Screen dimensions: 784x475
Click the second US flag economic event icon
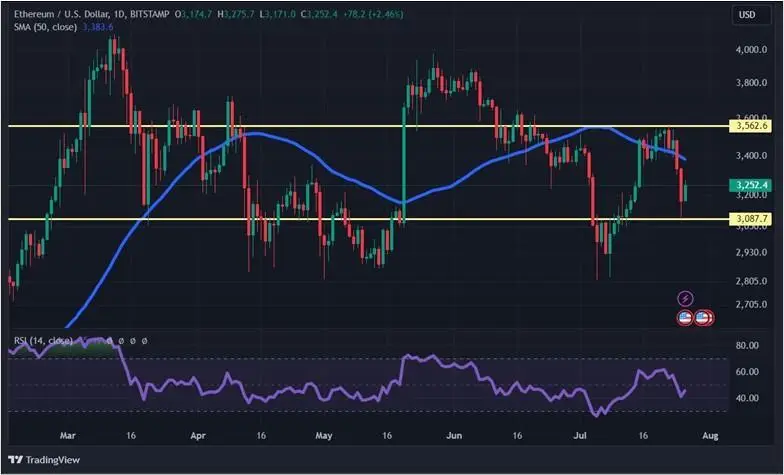(x=703, y=317)
